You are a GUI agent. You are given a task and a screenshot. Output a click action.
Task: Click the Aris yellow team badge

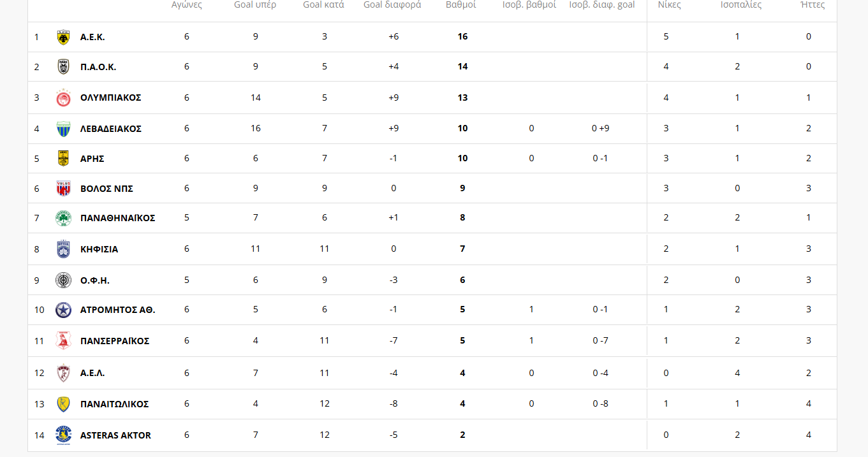[63, 158]
